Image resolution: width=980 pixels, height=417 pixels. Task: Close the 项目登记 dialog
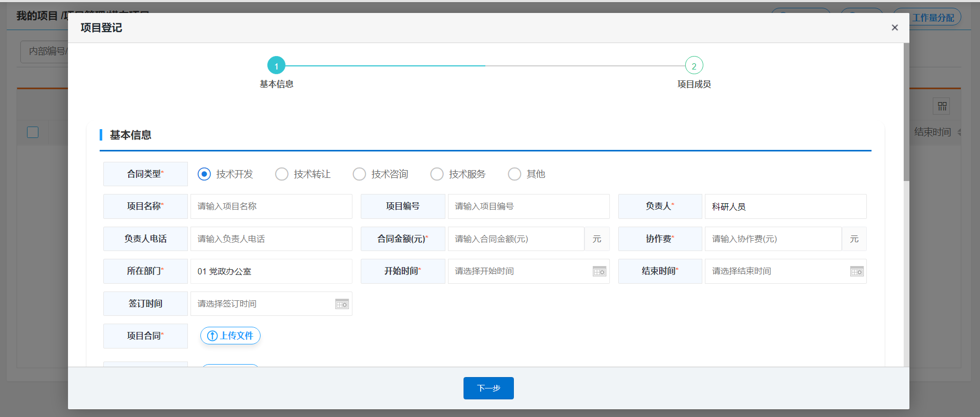pos(894,27)
